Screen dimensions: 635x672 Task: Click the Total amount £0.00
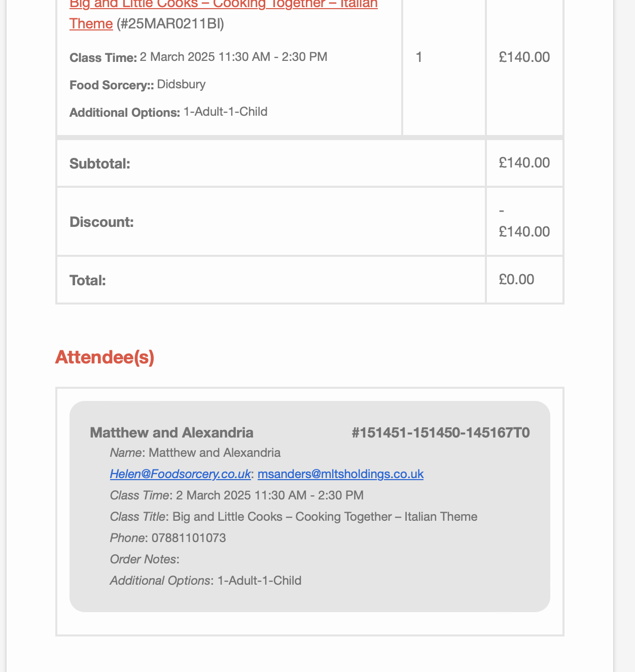point(516,280)
